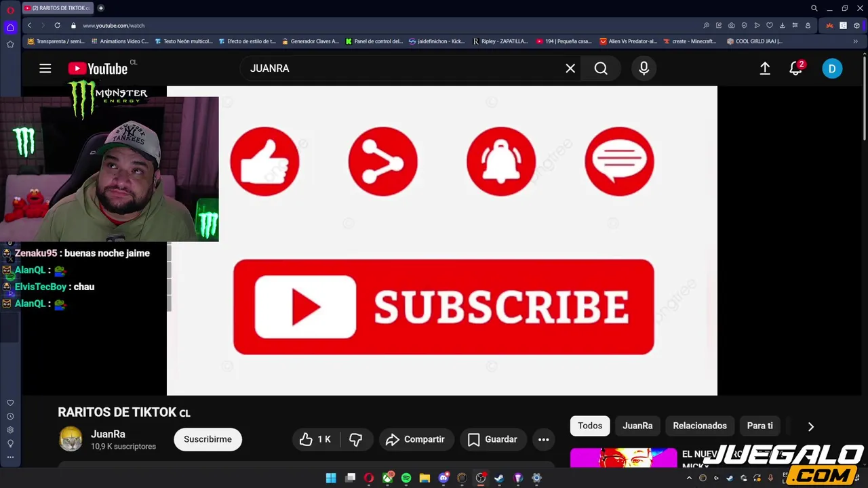Open account menu with D avatar
This screenshot has height=488, width=868.
pos(832,68)
